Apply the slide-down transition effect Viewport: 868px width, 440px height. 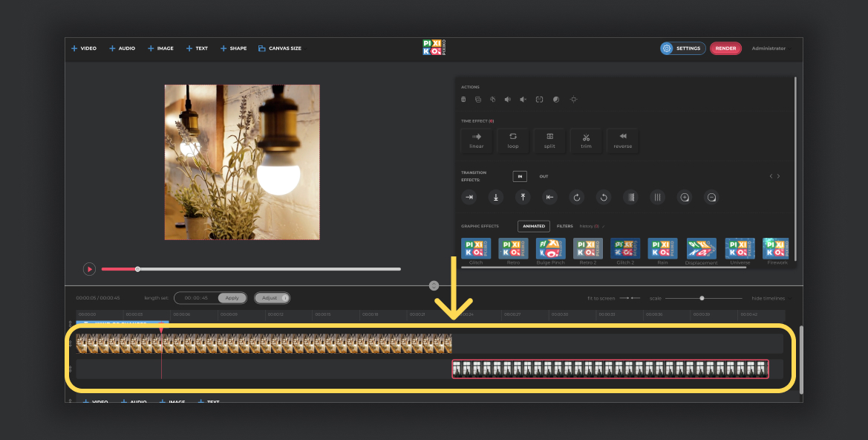point(496,197)
